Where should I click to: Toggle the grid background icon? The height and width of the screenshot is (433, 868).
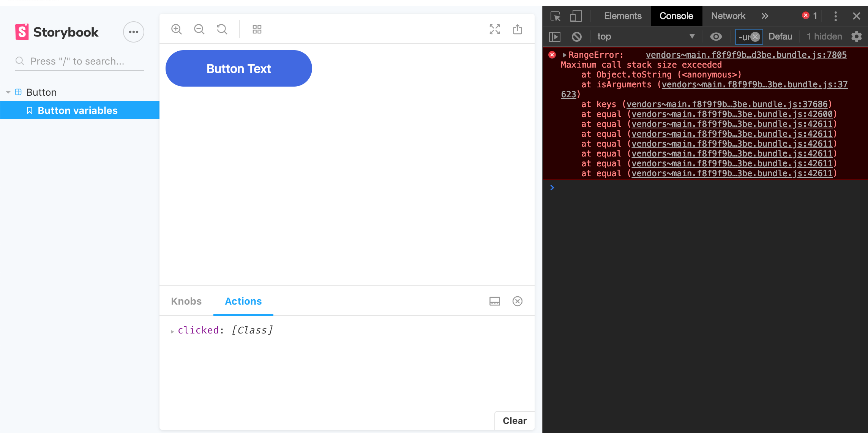click(257, 29)
